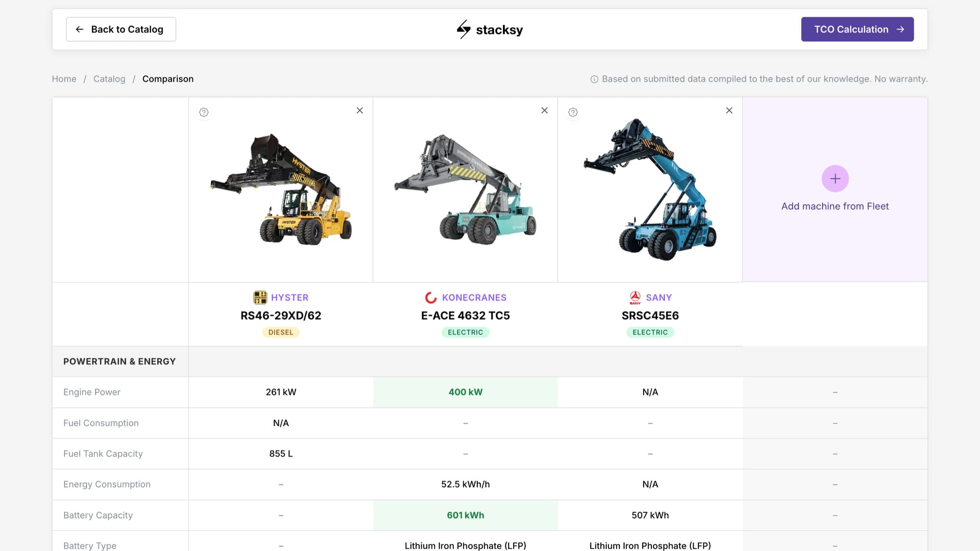Click the Energy Consumption row label
980x551 pixels.
pyautogui.click(x=107, y=484)
